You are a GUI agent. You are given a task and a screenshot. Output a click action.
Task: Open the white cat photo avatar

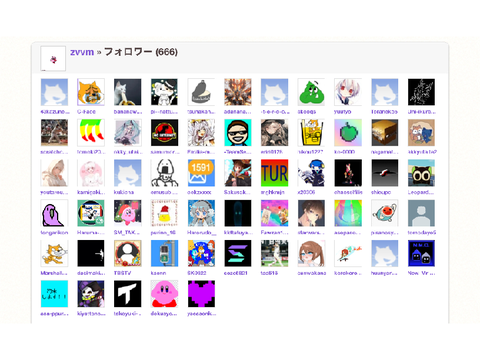(x=128, y=92)
